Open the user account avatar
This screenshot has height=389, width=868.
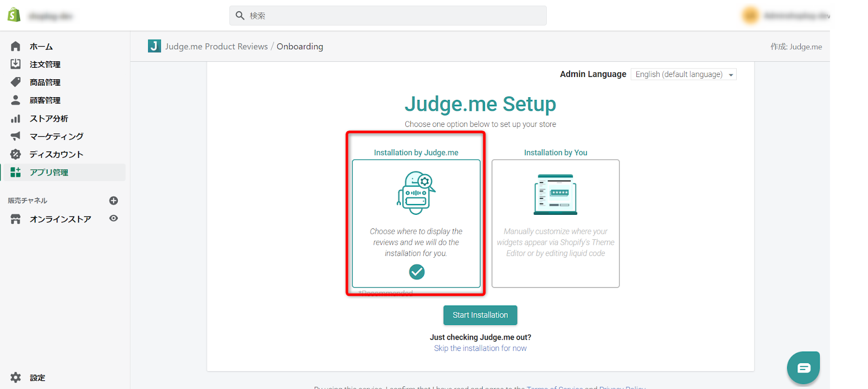pyautogui.click(x=750, y=16)
